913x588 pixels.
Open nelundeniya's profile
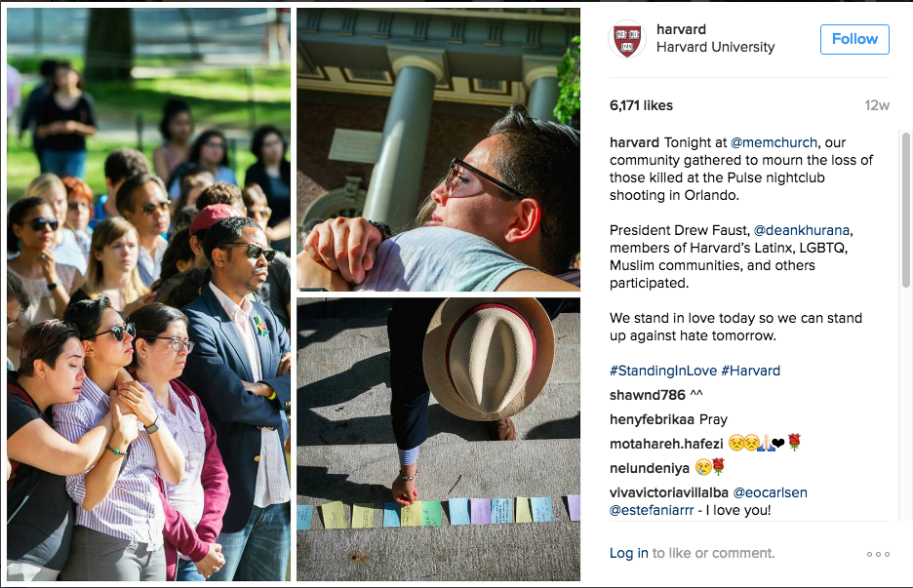click(x=650, y=468)
